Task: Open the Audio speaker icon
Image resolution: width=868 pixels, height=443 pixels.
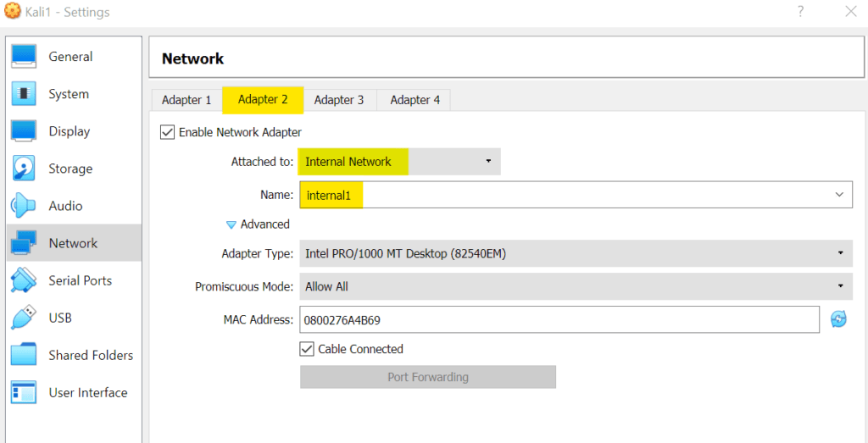Action: tap(23, 206)
